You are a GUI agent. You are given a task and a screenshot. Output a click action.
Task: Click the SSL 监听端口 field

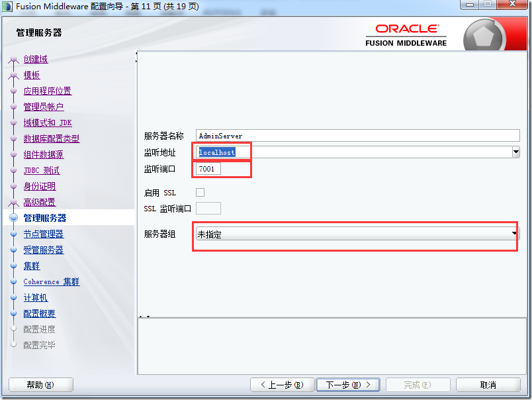[208, 208]
